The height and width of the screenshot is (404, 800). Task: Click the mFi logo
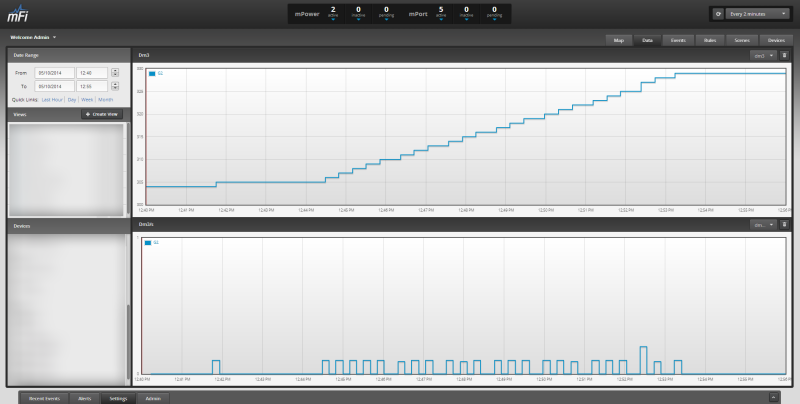(18, 14)
